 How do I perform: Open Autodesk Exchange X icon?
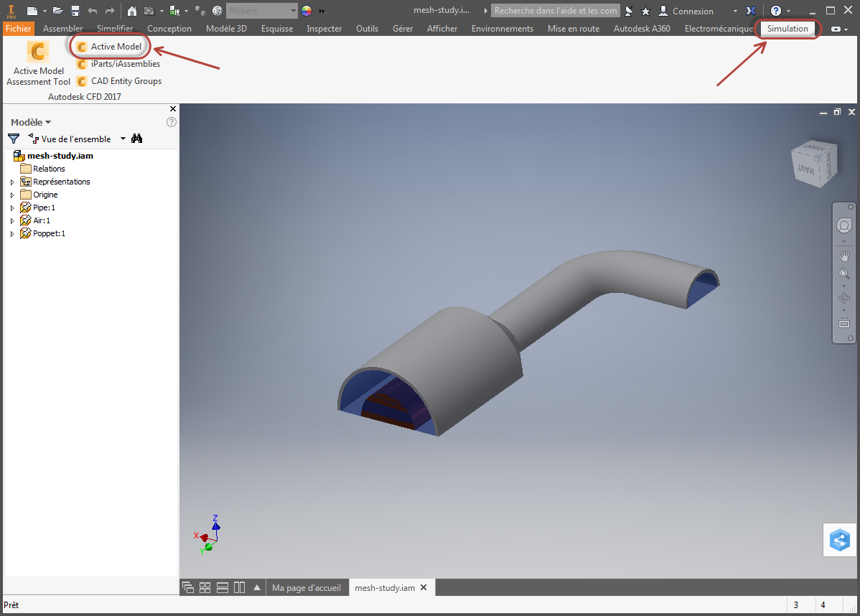[751, 11]
